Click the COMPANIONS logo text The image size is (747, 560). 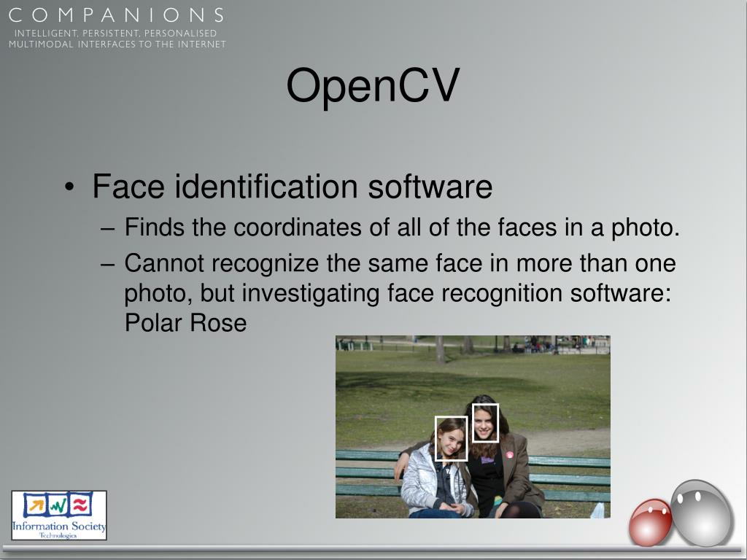pos(116,15)
